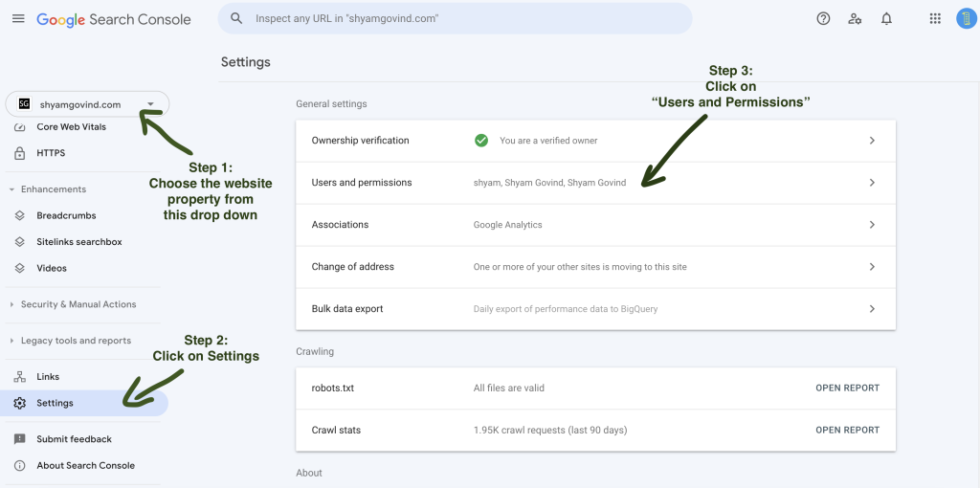Click the Users and permissions chevron
This screenshot has width=980, height=488.
(872, 183)
